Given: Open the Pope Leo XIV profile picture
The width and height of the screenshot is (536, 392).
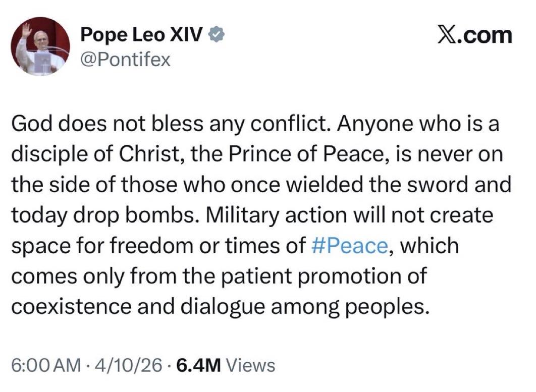Looking at the screenshot, I should 42,47.
